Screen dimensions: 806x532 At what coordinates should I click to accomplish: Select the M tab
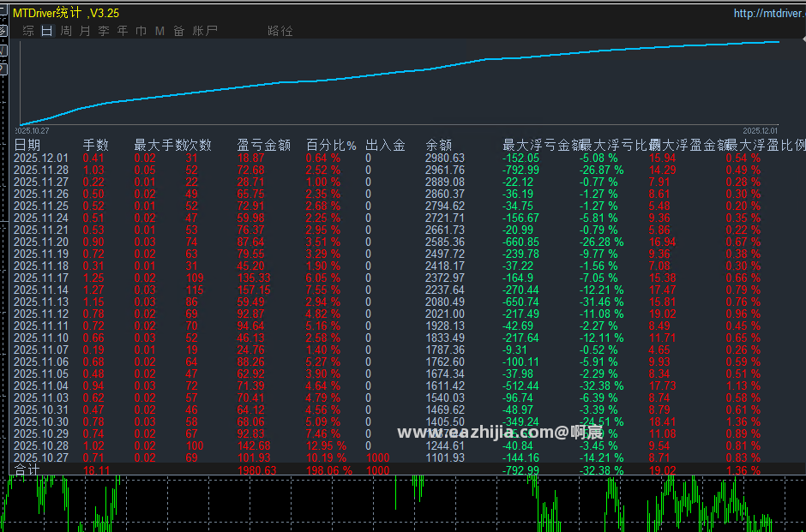(x=159, y=31)
